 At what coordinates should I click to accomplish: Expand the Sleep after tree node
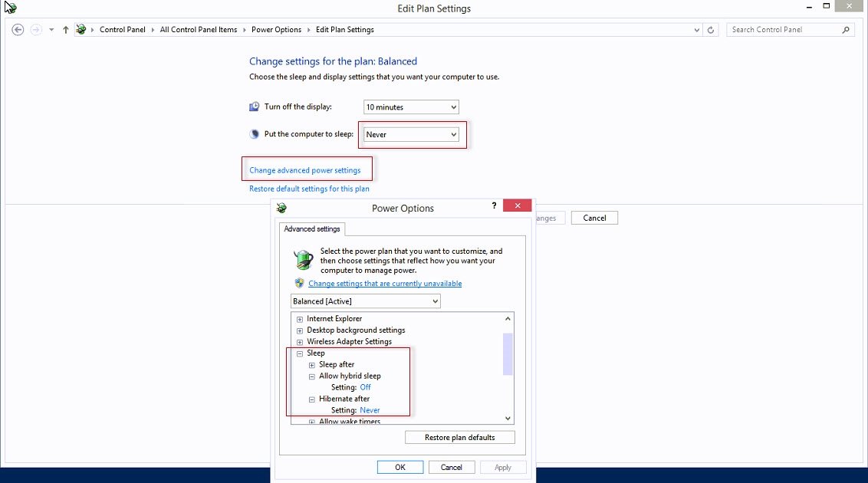(312, 365)
